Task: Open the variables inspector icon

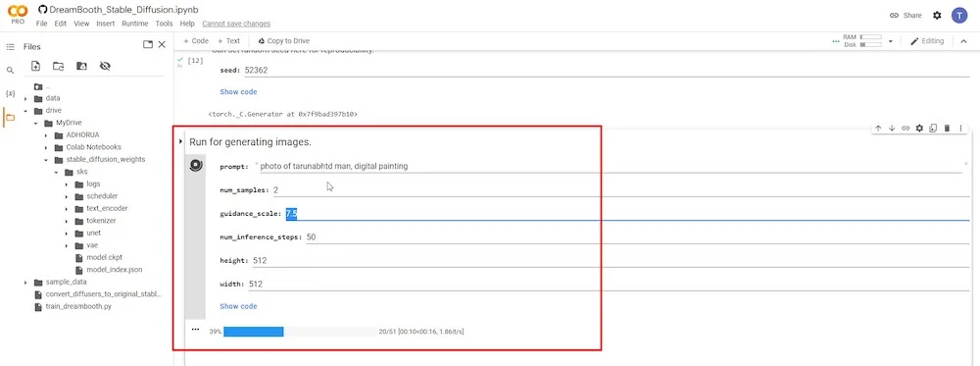Action: [10, 93]
